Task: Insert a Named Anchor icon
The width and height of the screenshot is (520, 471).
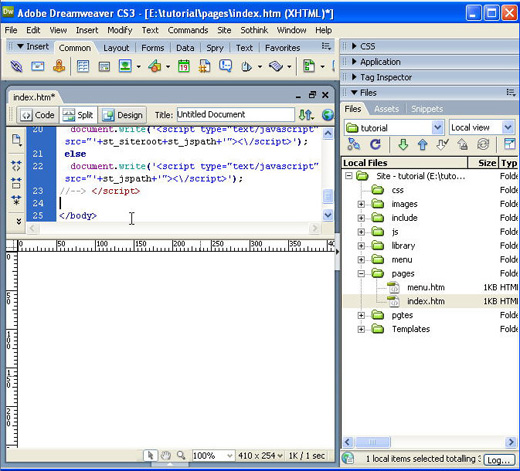Action: point(59,66)
